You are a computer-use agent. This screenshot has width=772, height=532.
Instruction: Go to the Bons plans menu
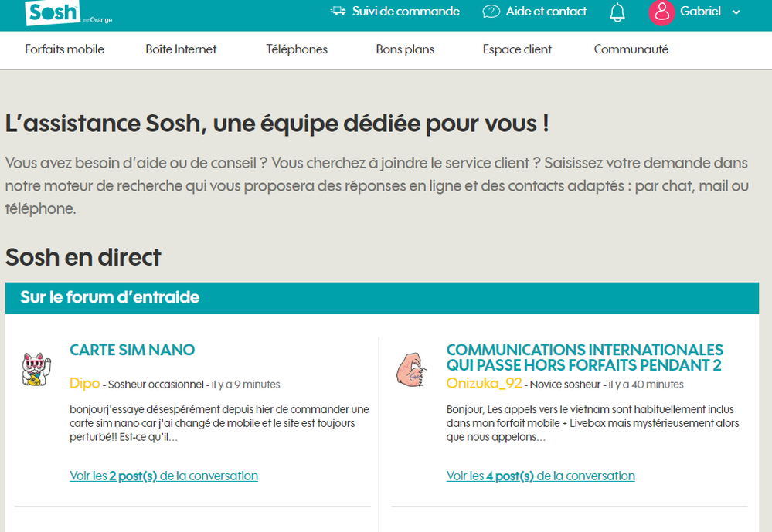coord(405,49)
